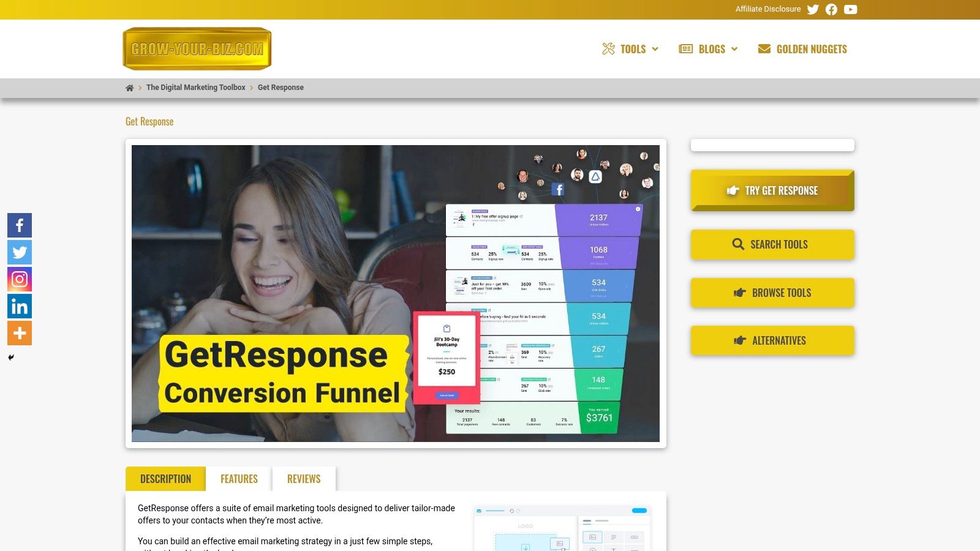Open More sharing options plus icon

(20, 333)
